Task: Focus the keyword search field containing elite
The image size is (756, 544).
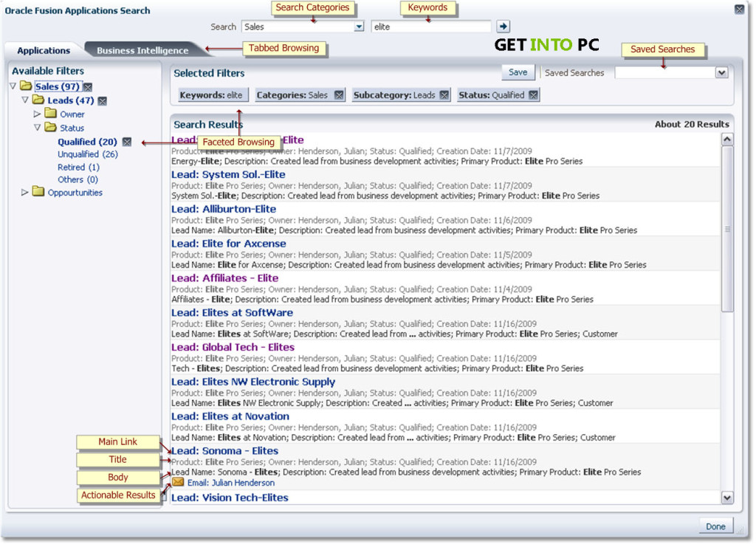Action: pyautogui.click(x=431, y=27)
